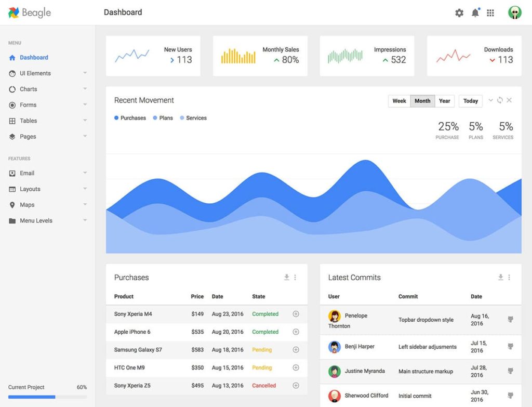This screenshot has width=532, height=407.
Task: Expand Menu Levels submenu arrow
Action: (x=85, y=220)
